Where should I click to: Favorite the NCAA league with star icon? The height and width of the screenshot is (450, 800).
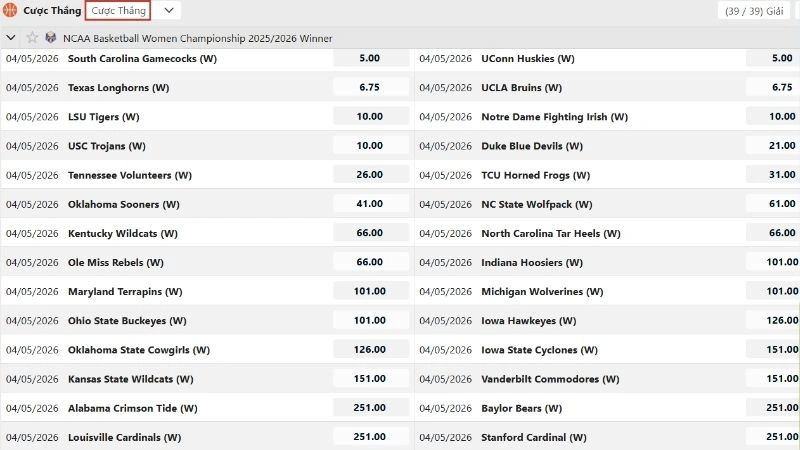(x=32, y=37)
